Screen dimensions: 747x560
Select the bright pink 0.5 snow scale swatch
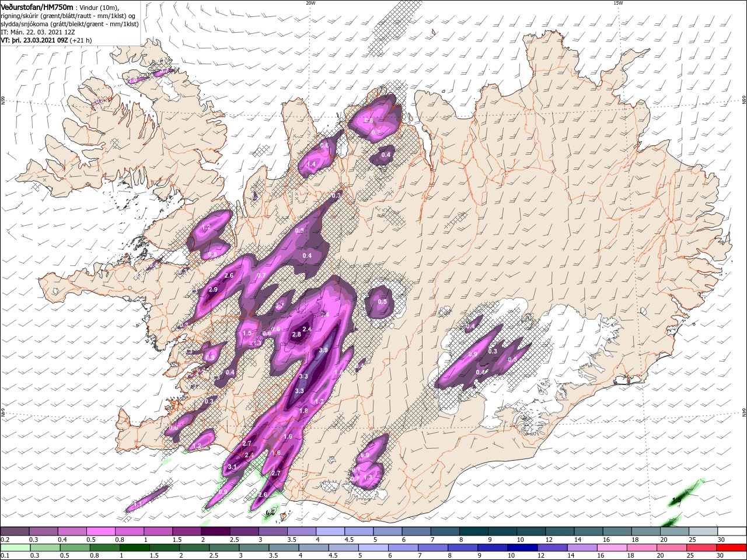coord(100,531)
